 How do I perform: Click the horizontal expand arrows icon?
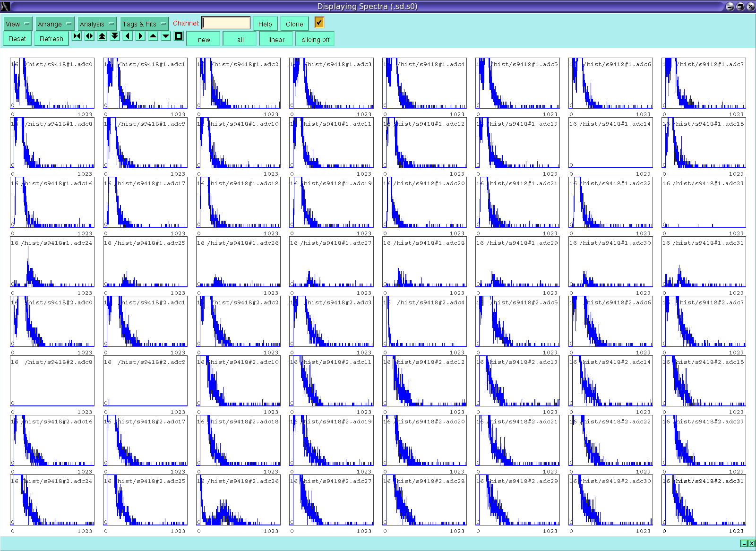pyautogui.click(x=89, y=36)
